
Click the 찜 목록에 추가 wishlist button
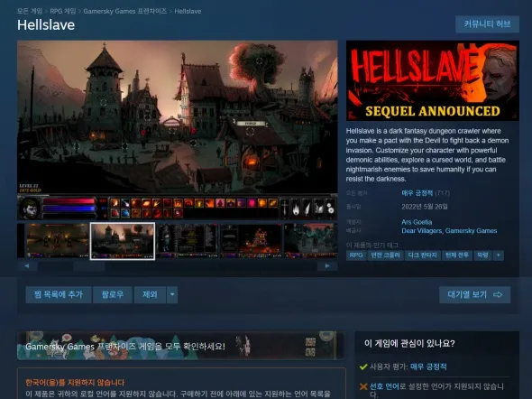point(59,294)
